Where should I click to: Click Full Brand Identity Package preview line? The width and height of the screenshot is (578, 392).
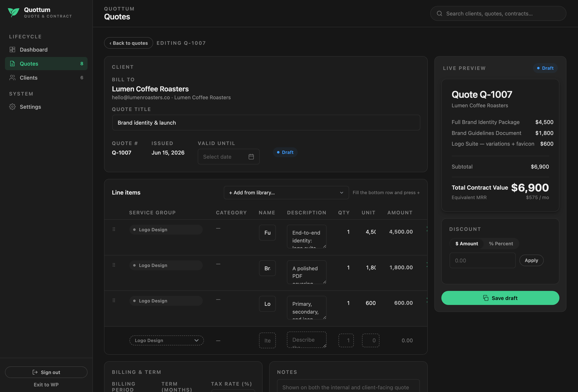[502, 122]
